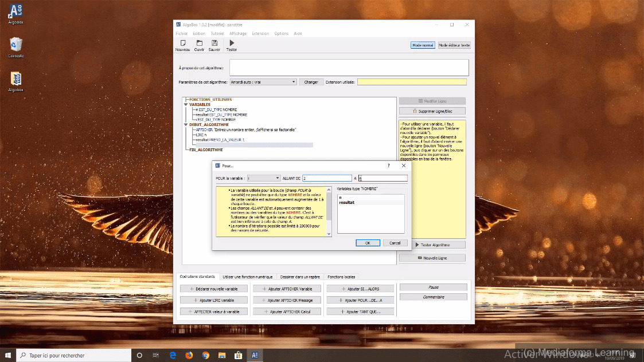The height and width of the screenshot is (362, 644).
Task: Open Algobox desktop shortcut
Action: (x=16, y=10)
